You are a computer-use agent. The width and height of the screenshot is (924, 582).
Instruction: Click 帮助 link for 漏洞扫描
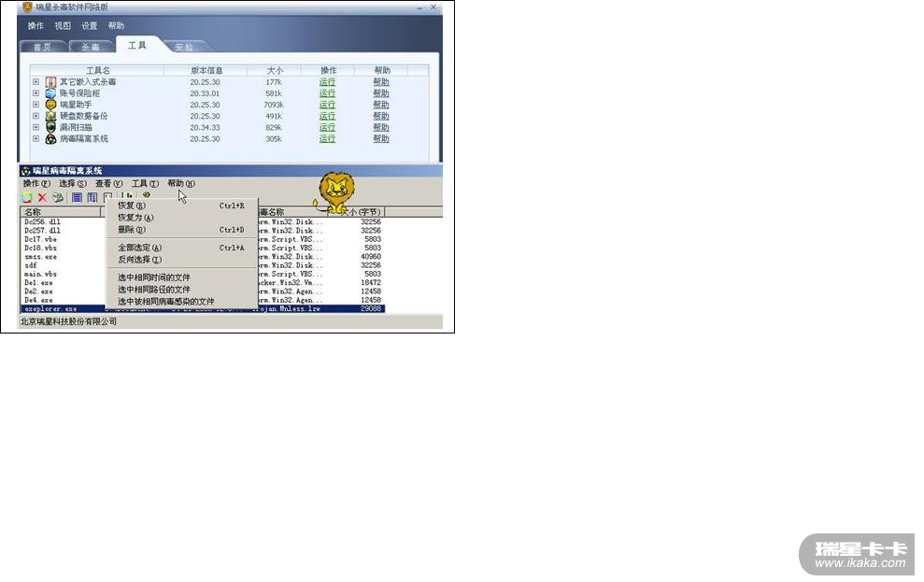tap(380, 127)
